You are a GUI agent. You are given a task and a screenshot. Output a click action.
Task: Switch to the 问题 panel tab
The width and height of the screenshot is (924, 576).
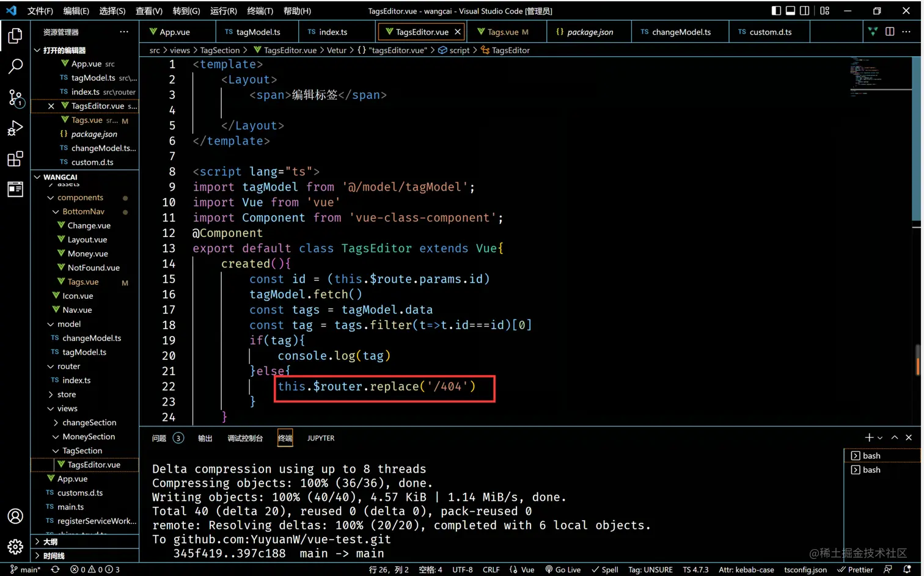coord(159,438)
